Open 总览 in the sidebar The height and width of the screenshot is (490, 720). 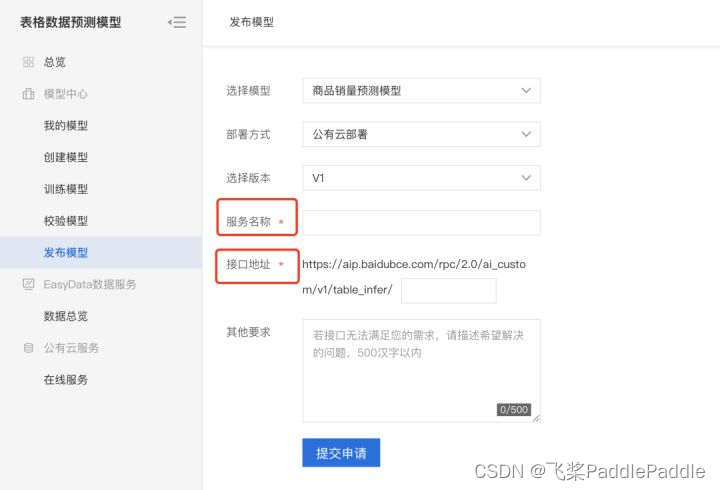click(x=55, y=62)
